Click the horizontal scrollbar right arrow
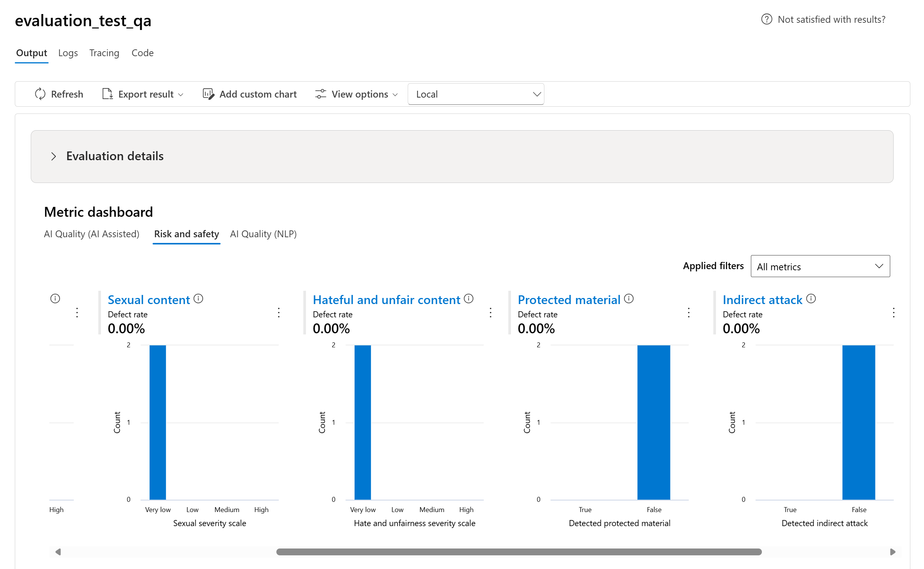This screenshot has height=569, width=924. [x=892, y=552]
